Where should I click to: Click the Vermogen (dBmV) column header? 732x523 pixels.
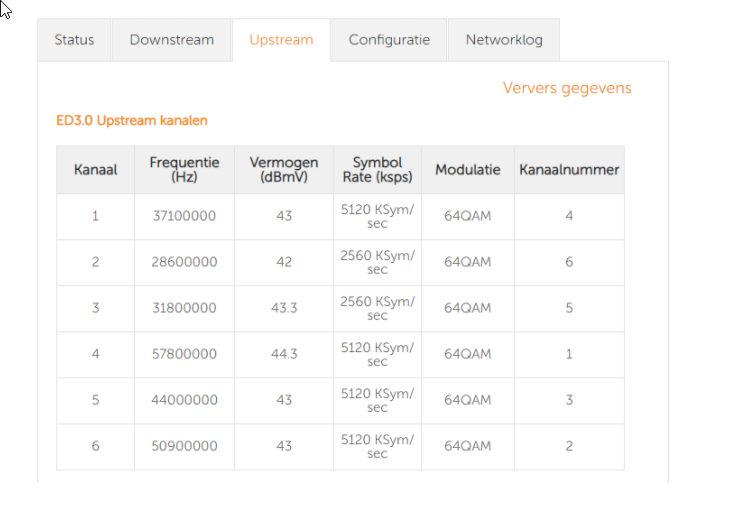[x=284, y=170]
